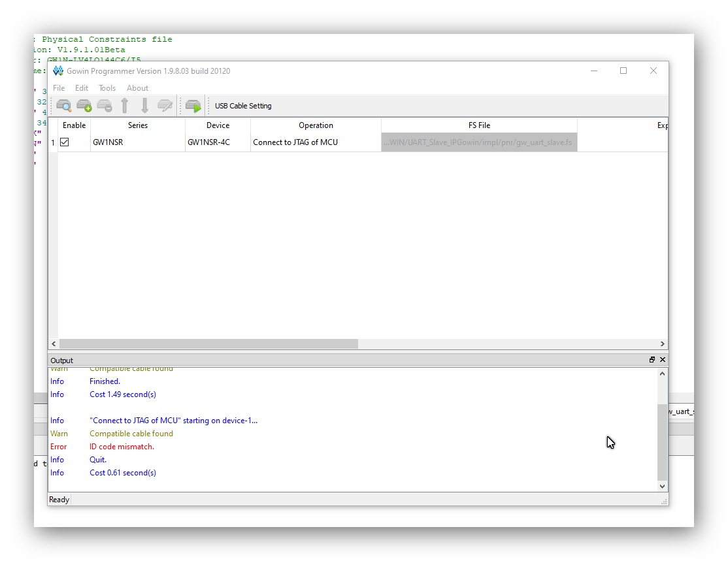
Task: Open the Tools menu
Action: [107, 88]
